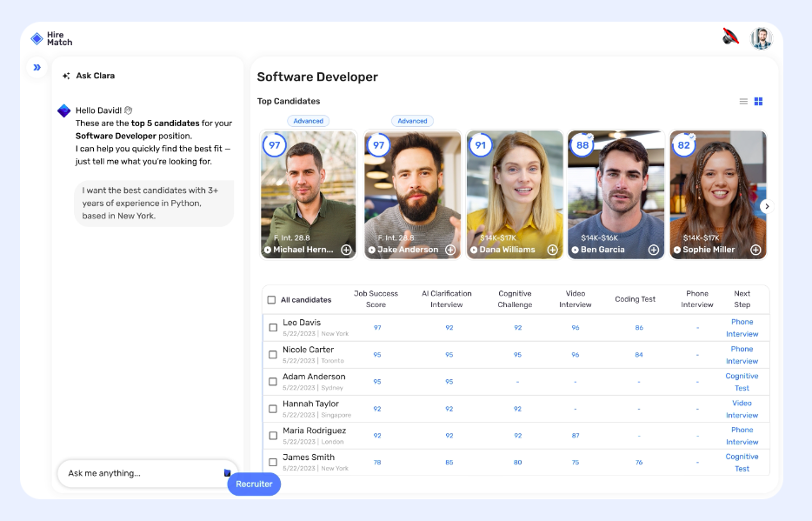This screenshot has height=521, width=812.
Task: Sort by Coding Test column
Action: [x=635, y=299]
